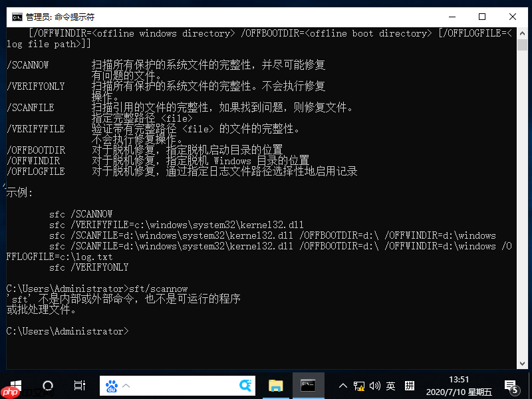Select the active Command Prompt taskbar icon
The width and height of the screenshot is (532, 399).
coord(308,386)
